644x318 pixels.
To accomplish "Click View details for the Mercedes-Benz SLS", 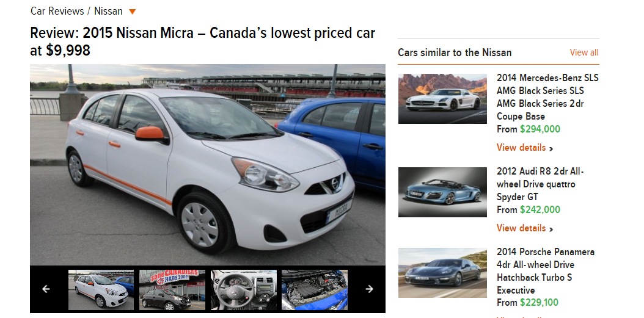I will 521,147.
